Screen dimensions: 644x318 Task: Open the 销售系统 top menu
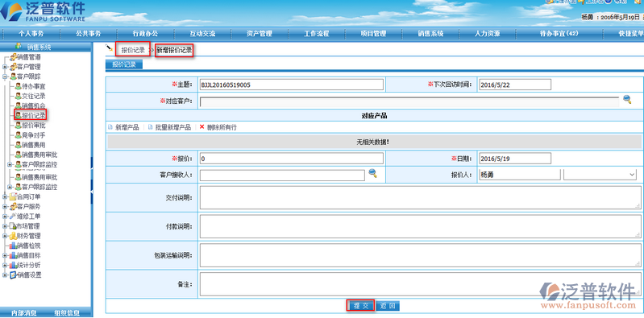click(430, 34)
